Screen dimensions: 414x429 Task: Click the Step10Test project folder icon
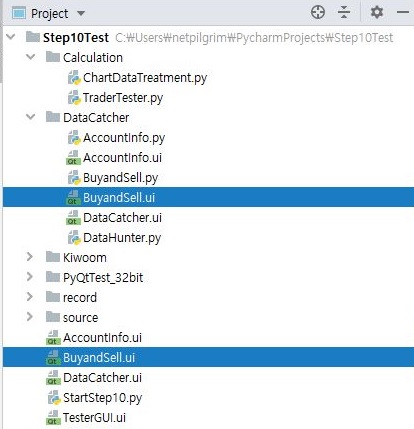33,37
